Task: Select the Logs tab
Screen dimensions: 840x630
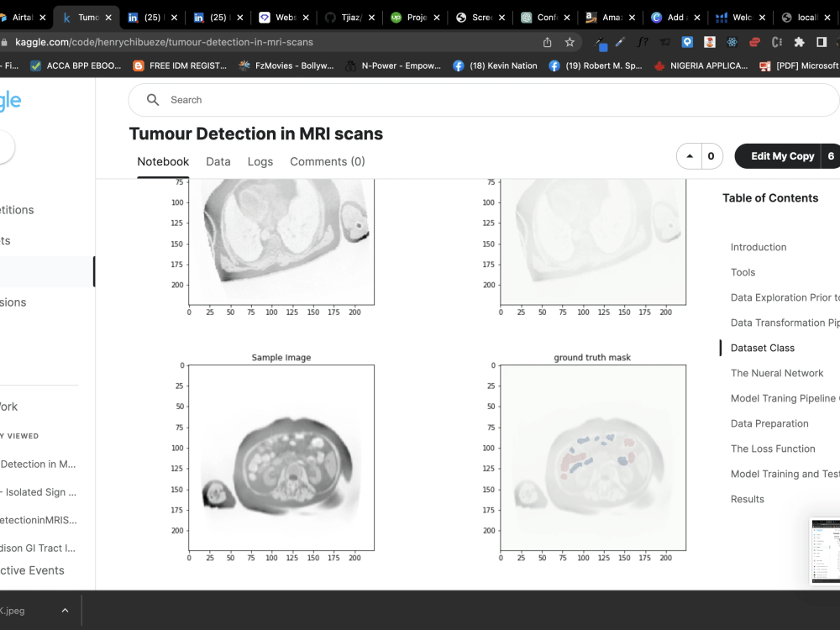Action: click(260, 161)
